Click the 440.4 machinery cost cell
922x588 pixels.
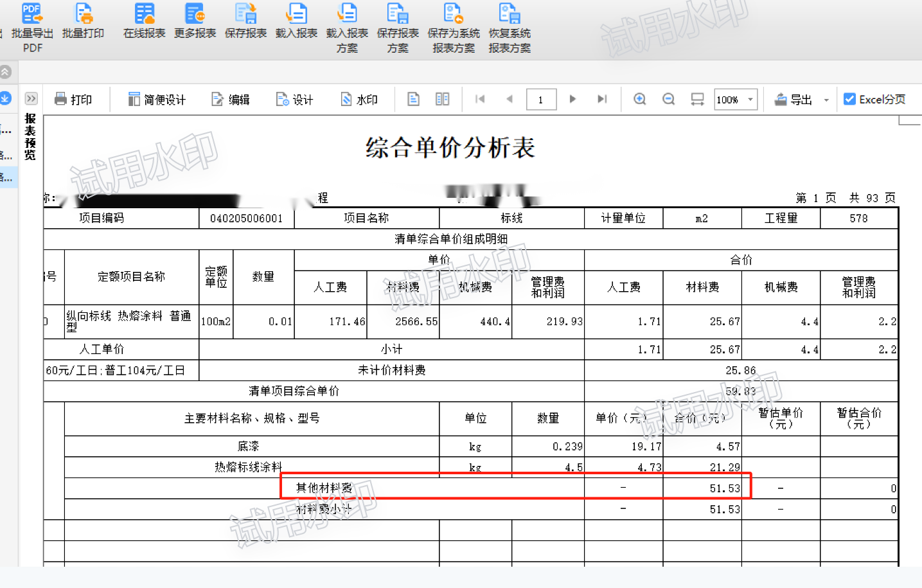click(x=475, y=321)
